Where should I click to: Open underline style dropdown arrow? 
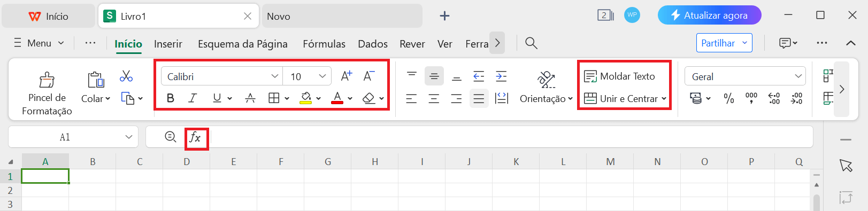pos(230,98)
